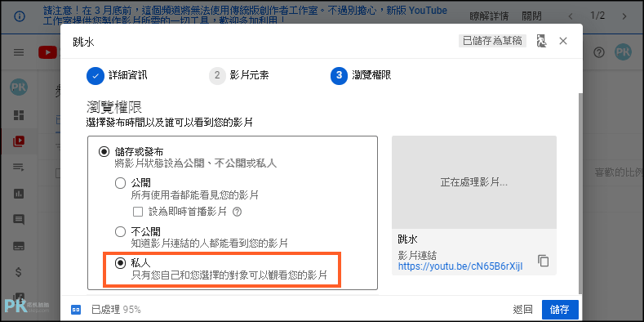Open Subtitles in the sidebar
Image resolution: width=644 pixels, height=322 pixels.
[x=19, y=246]
